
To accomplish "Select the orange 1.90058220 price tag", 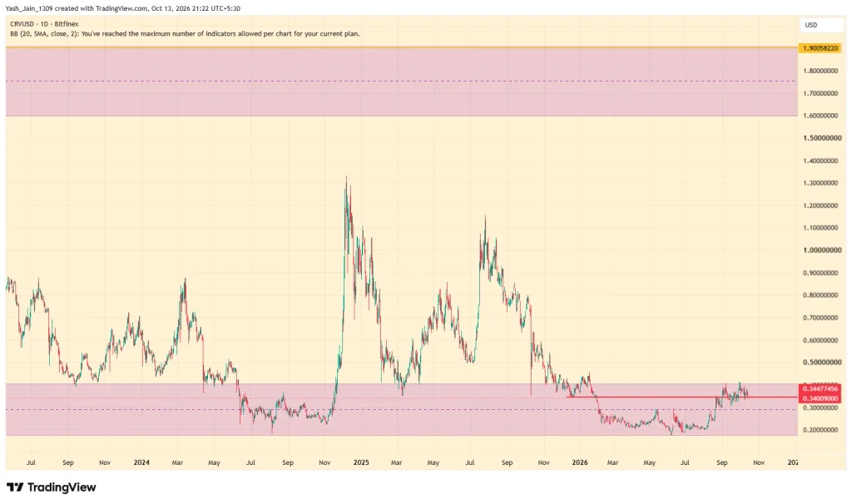I will click(x=820, y=48).
